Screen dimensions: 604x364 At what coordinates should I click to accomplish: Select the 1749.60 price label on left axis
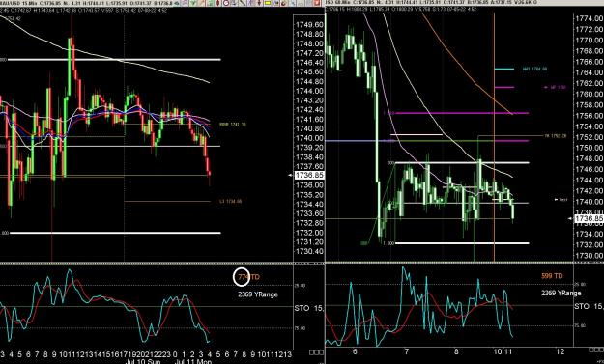[x=309, y=25]
